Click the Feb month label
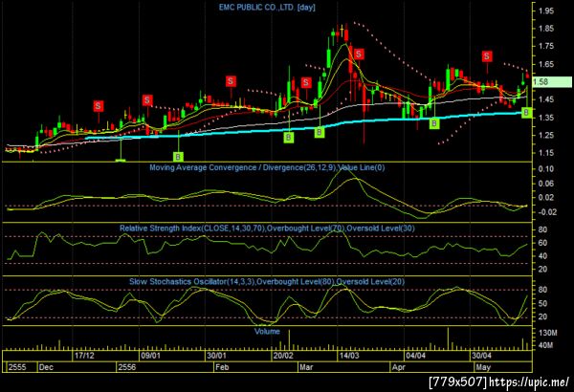The width and height of the screenshot is (574, 392). 222,367
